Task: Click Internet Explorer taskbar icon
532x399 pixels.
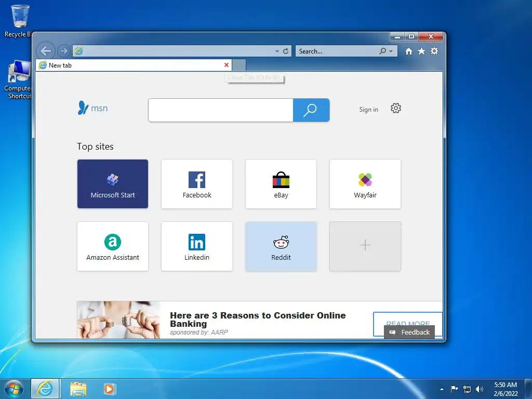Action: [45, 389]
